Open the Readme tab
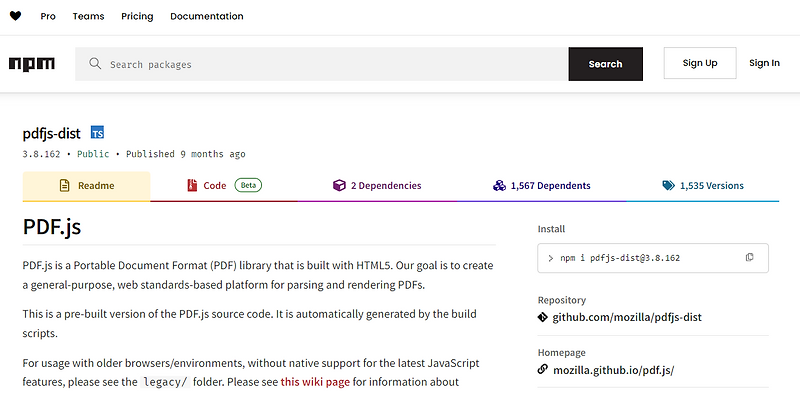The width and height of the screenshot is (800, 396). coord(86,186)
